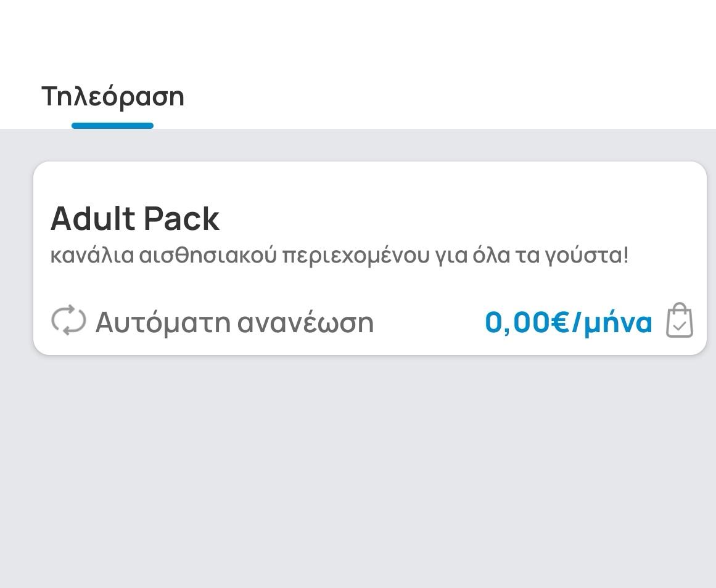Screen dimensions: 716x588
Task: Open the Adult Pack card description text
Action: coord(339,255)
